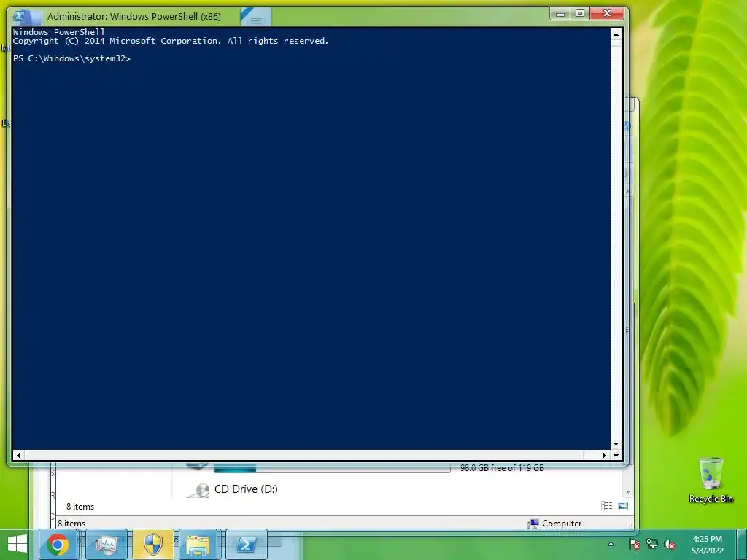The width and height of the screenshot is (747, 560).
Task: Switch Explorer to details view icon
Action: (x=606, y=506)
